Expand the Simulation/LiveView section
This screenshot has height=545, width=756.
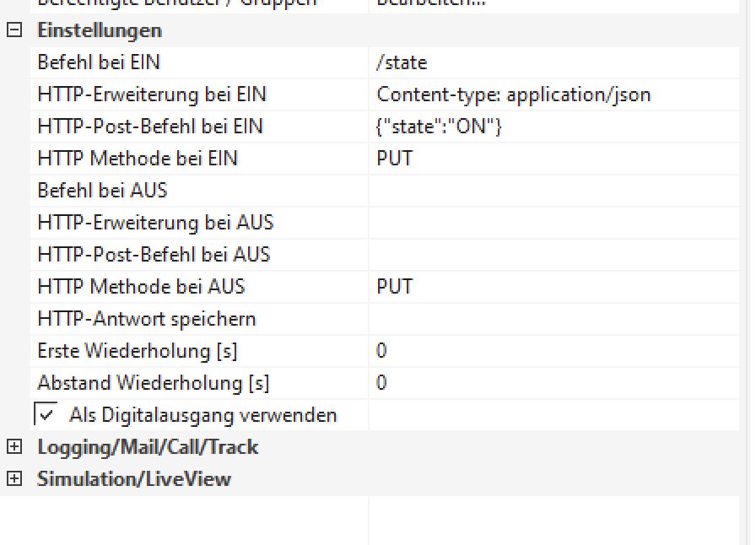pyautogui.click(x=13, y=479)
